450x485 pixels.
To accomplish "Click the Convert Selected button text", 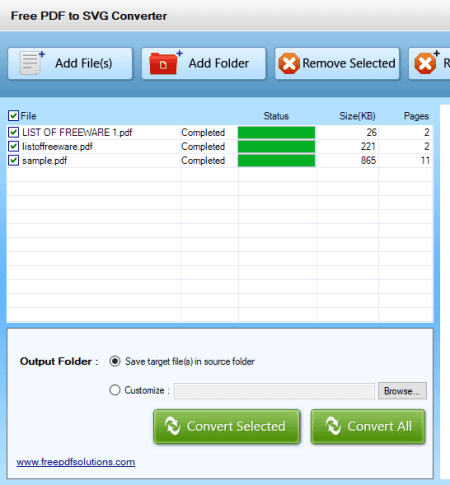I will 236,426.
